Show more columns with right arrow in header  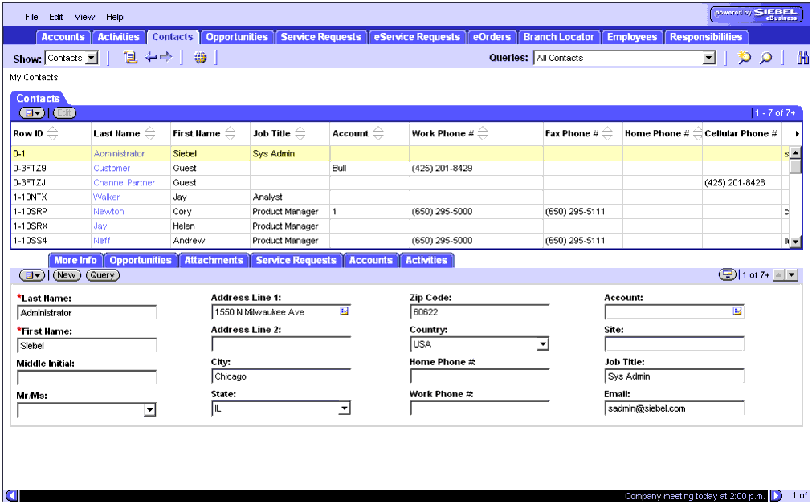click(x=797, y=133)
